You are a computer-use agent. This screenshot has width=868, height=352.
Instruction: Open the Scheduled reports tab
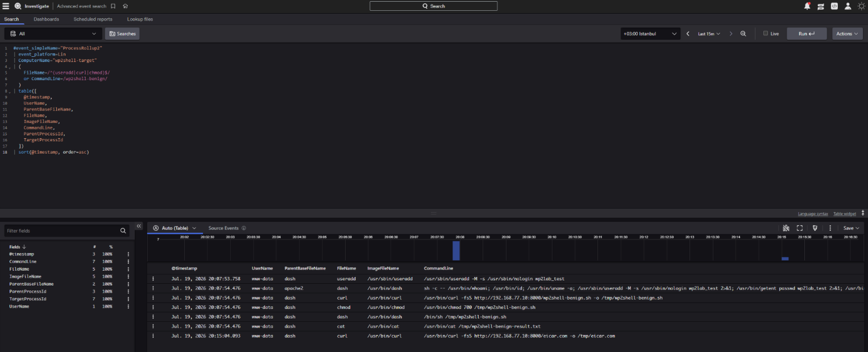(93, 19)
